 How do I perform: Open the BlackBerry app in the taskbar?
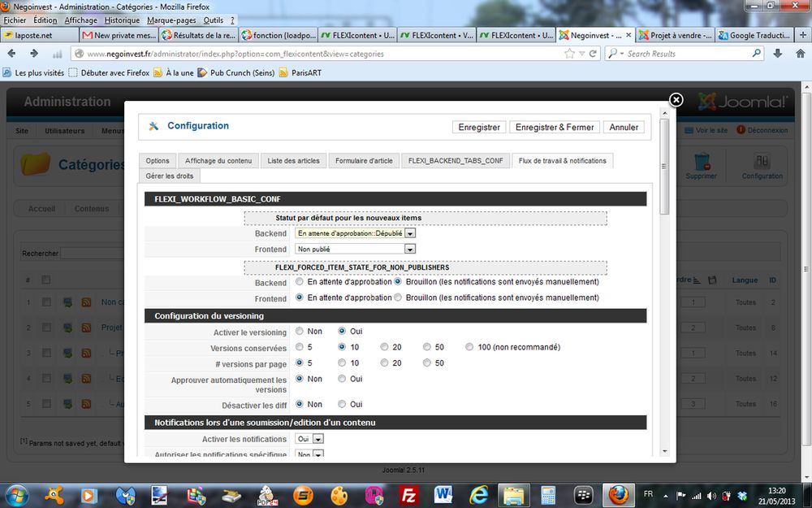(x=584, y=496)
